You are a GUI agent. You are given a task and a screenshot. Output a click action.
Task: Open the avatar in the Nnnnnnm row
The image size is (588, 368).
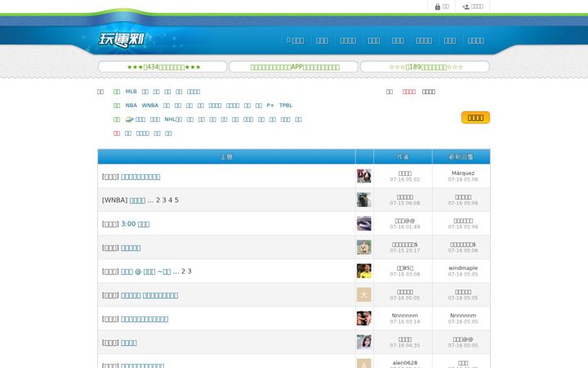pyautogui.click(x=363, y=318)
